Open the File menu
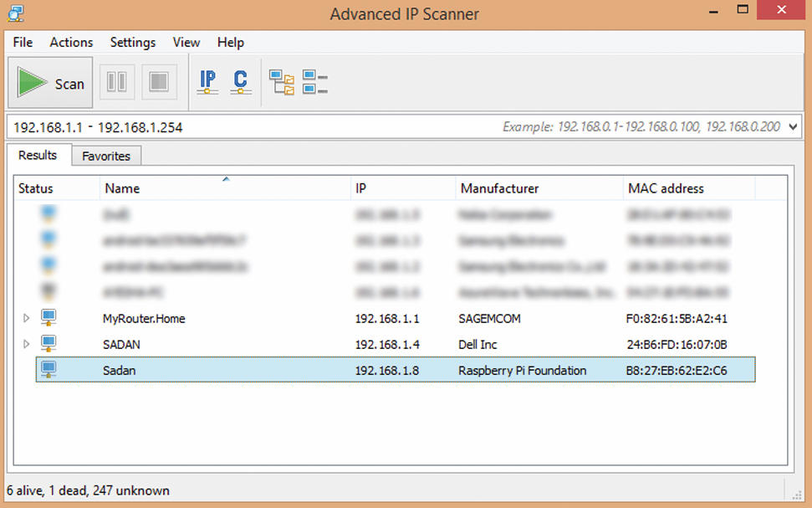 click(x=23, y=43)
